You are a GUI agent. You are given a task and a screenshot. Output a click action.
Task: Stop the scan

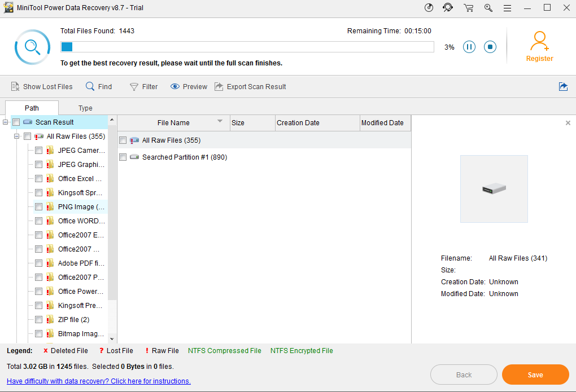pos(490,47)
